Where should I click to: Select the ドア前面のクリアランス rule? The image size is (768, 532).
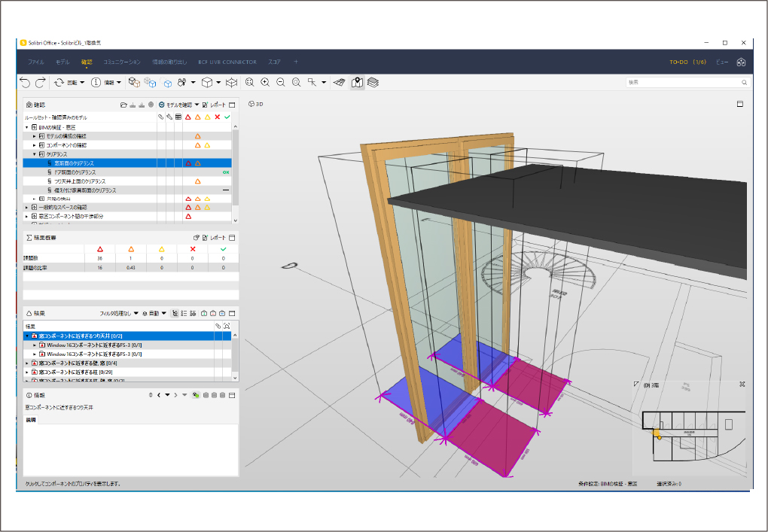click(74, 172)
